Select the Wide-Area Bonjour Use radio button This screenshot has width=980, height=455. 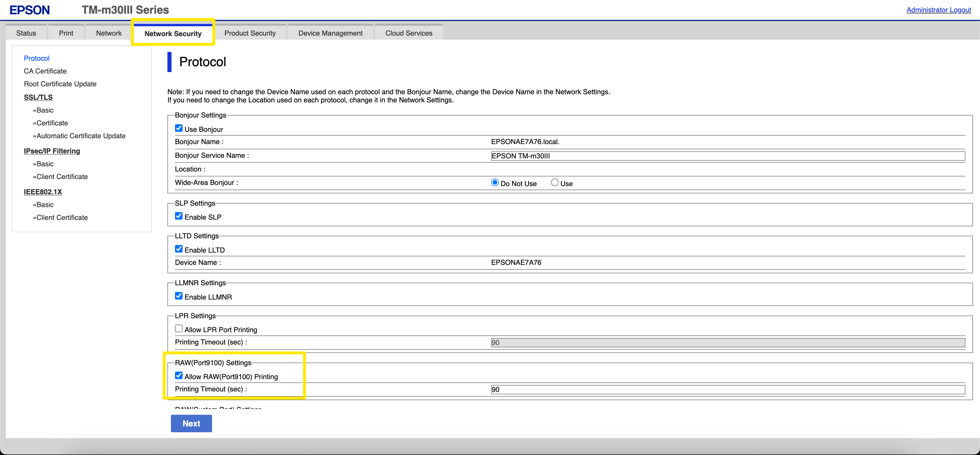tap(554, 183)
